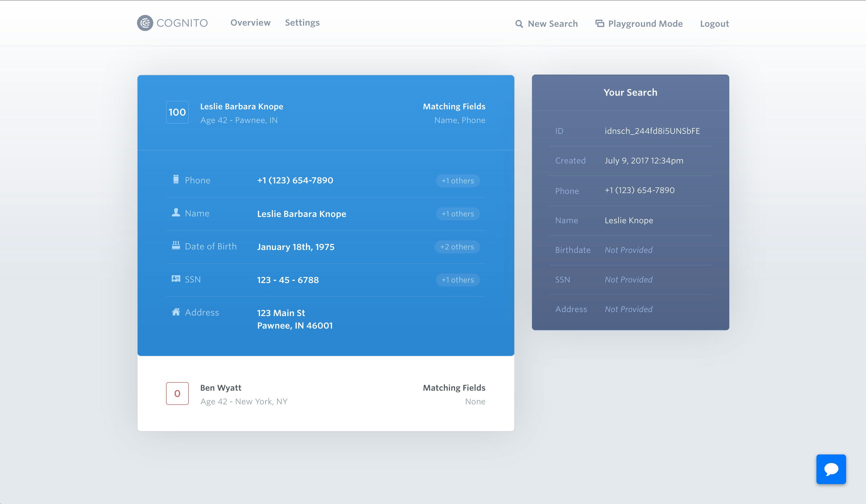Screen dimensions: 866x504
Task: Click the person icon beside Name
Action: [x=176, y=213]
